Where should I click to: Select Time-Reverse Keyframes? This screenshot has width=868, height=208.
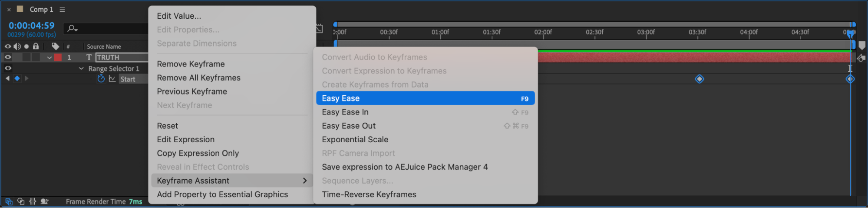[x=369, y=195]
